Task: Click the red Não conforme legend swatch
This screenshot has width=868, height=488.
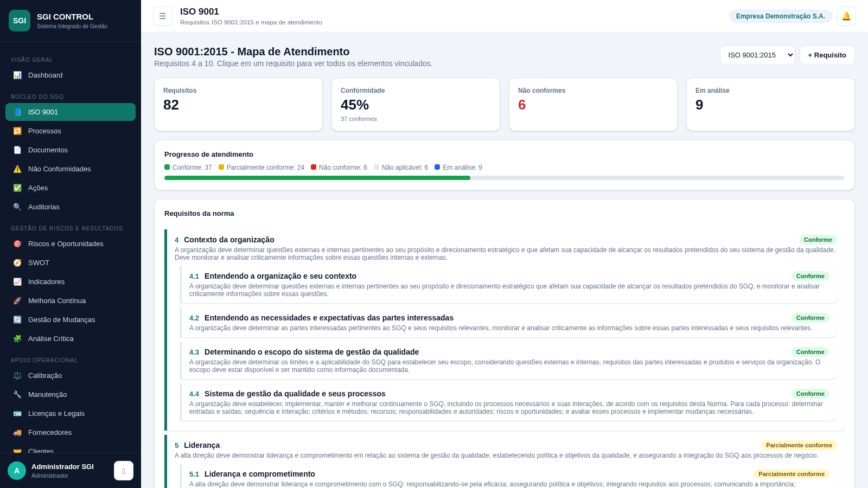Action: [x=314, y=167]
